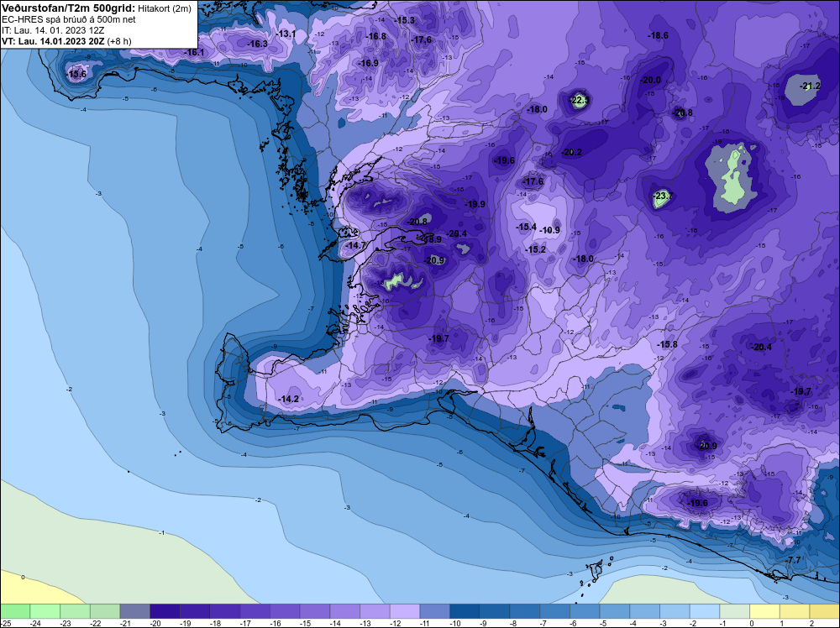Click the -7.7 temperature label
This screenshot has width=840, height=628.
coord(793,559)
